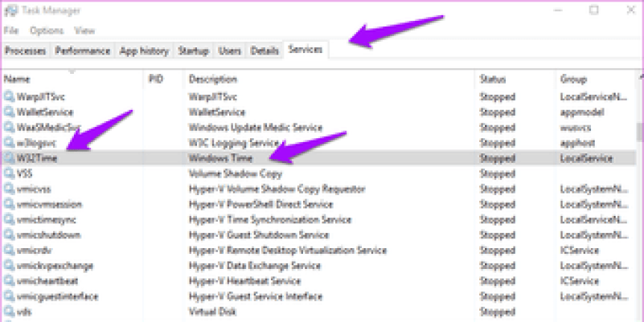Sort services by Group column header
The width and height of the screenshot is (644, 322).
click(x=573, y=79)
